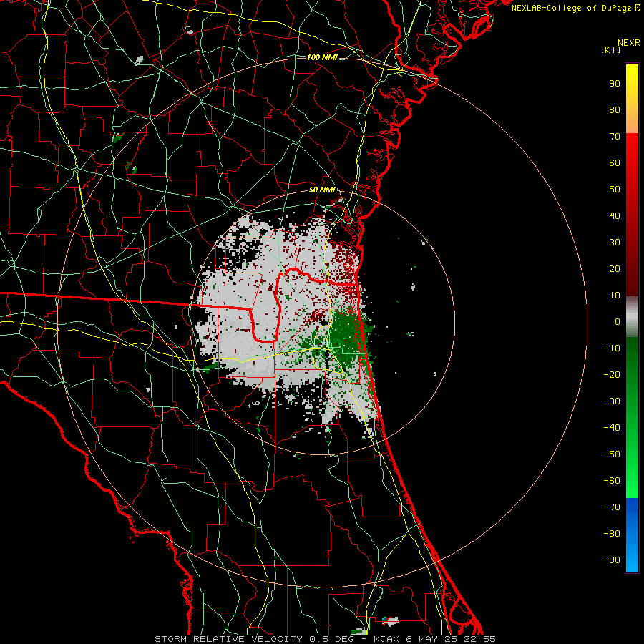Viewport: 644px width, 644px height.
Task: Click the 60 value on velocity scale
Action: pos(615,162)
